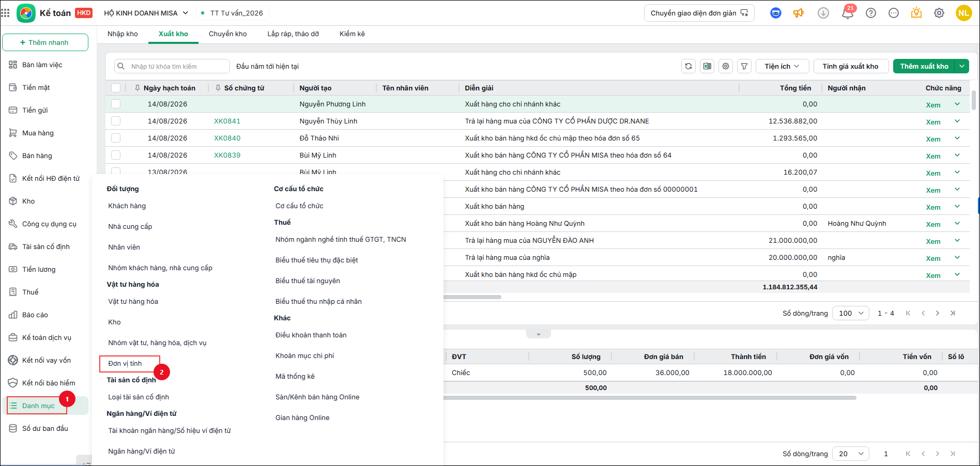Switch to the Chuyển kho tab
The width and height of the screenshot is (980, 466).
(x=228, y=34)
